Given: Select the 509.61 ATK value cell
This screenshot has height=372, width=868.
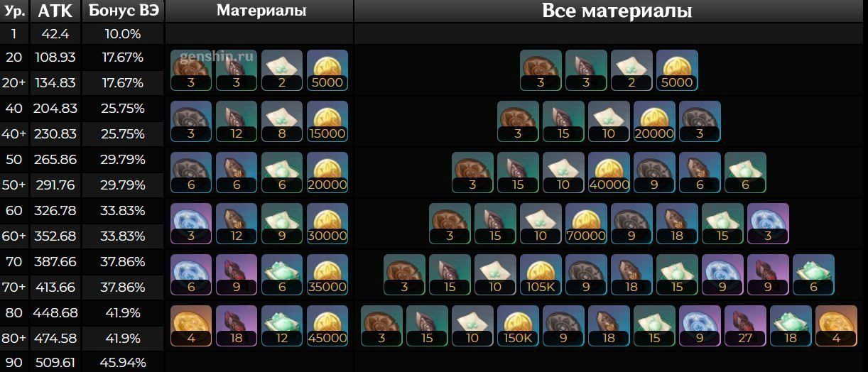Looking at the screenshot, I should (55, 362).
